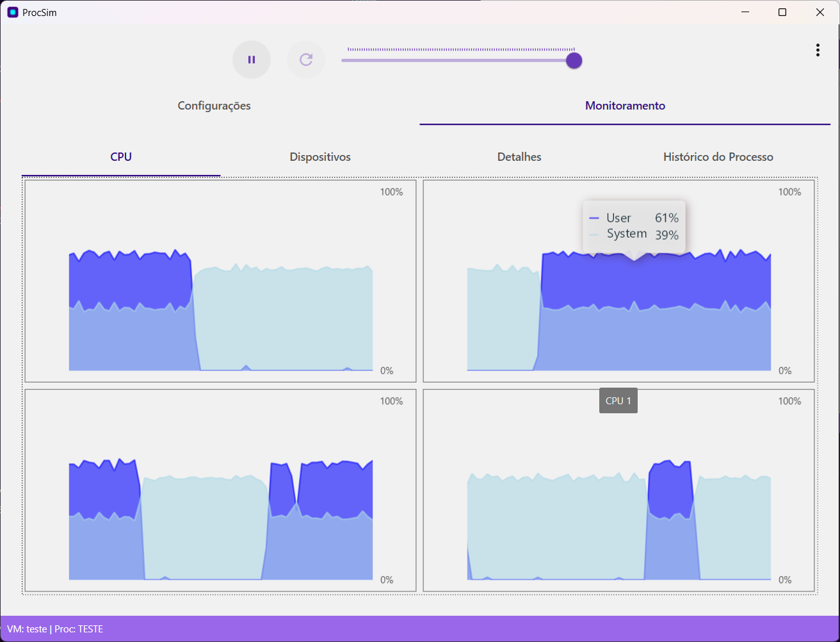Switch to the Detalhes sub-tab
This screenshot has width=840, height=642.
click(519, 157)
